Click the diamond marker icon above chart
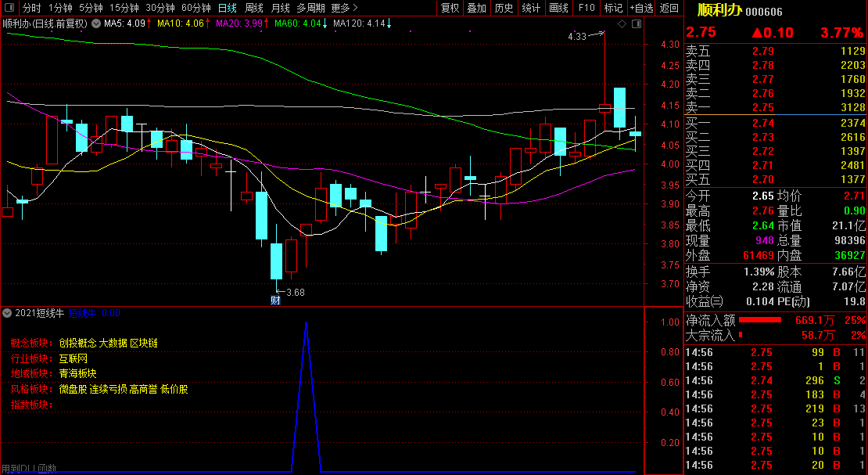 (x=622, y=23)
